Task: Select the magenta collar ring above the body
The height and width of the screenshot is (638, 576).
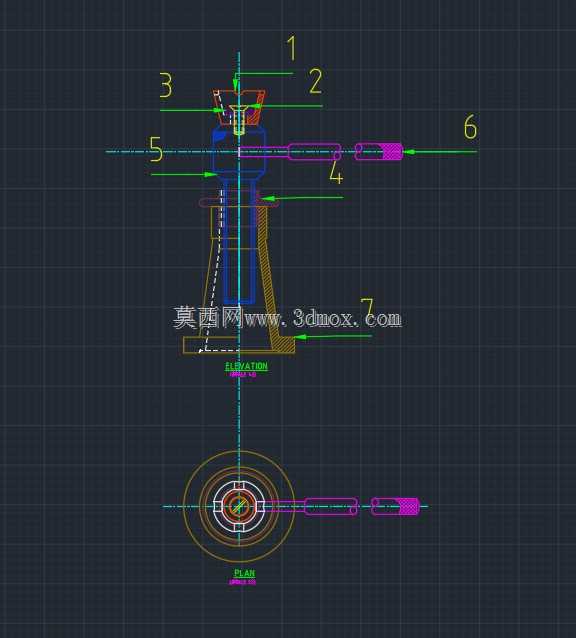Action: click(239, 202)
